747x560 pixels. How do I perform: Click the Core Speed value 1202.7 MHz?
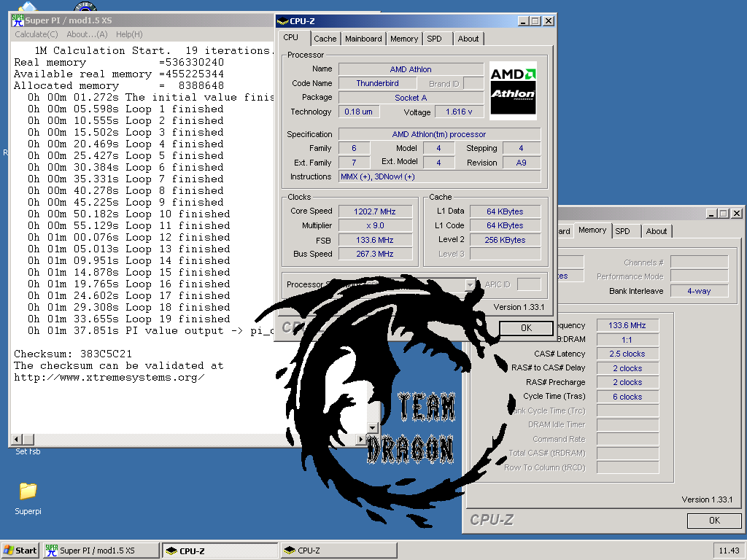pos(375,211)
